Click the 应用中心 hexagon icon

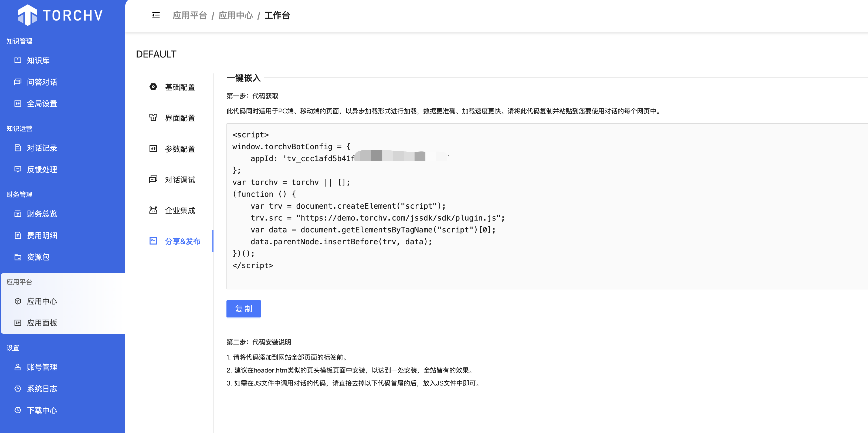[18, 301]
